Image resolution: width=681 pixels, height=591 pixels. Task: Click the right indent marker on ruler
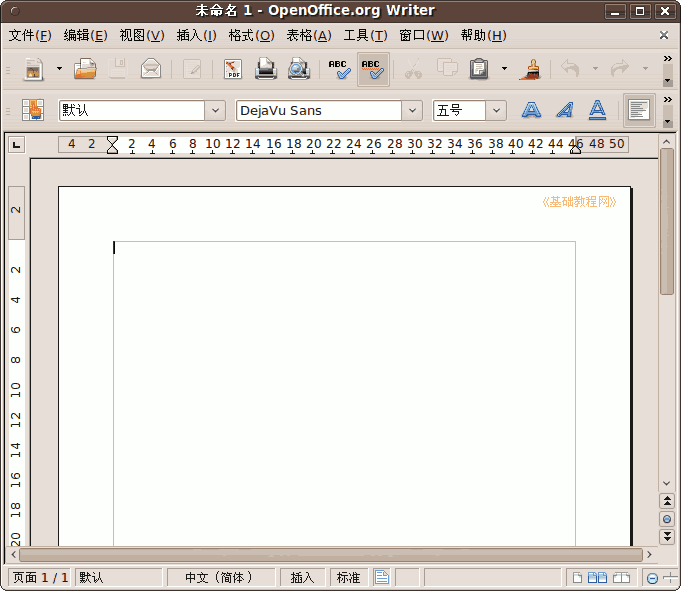coord(575,149)
